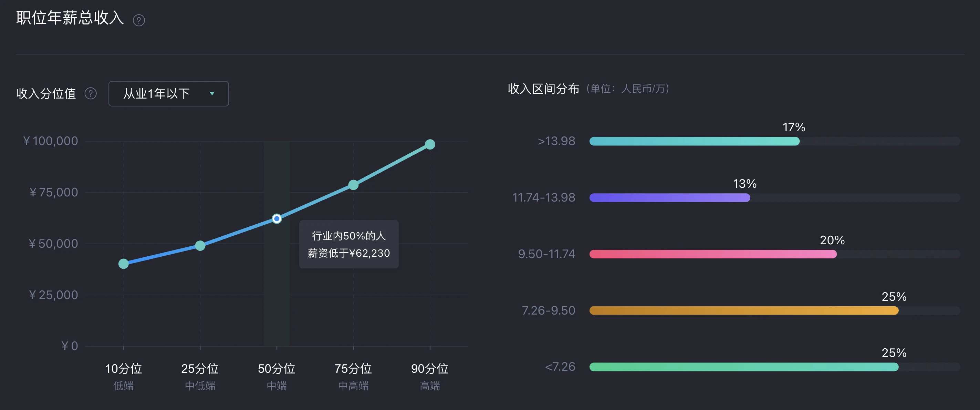Image resolution: width=980 pixels, height=410 pixels.
Task: Open the 从业1年以下 experience dropdown
Action: [x=168, y=94]
